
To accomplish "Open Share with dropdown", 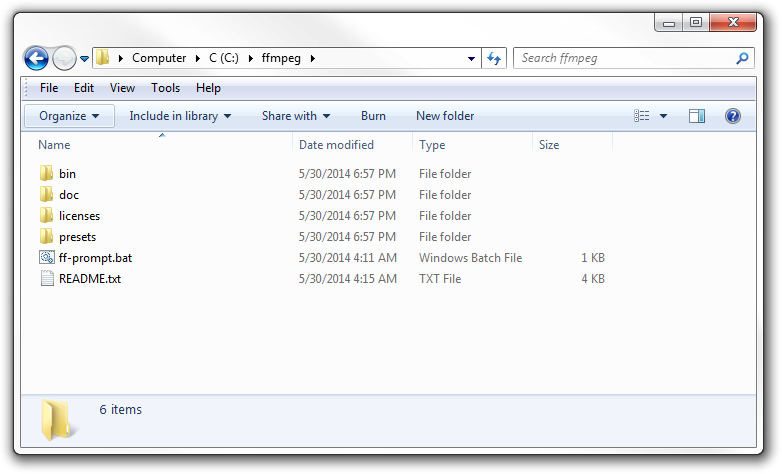I will click(296, 116).
